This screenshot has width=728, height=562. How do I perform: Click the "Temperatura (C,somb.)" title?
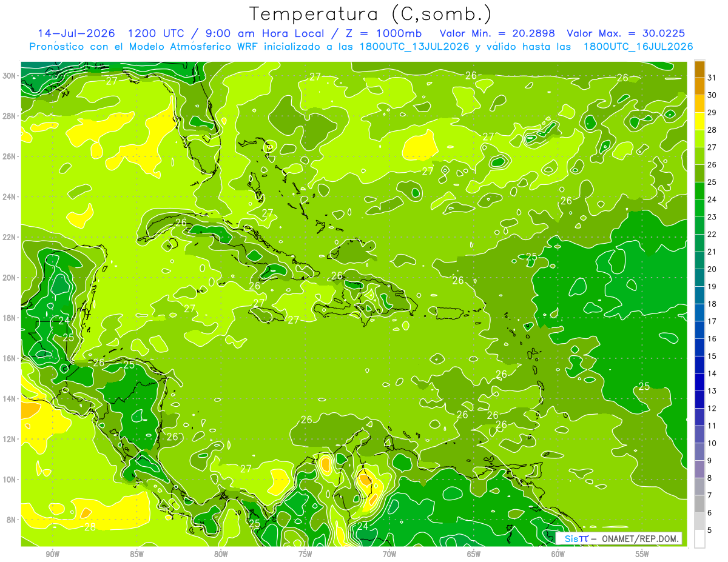click(x=371, y=14)
